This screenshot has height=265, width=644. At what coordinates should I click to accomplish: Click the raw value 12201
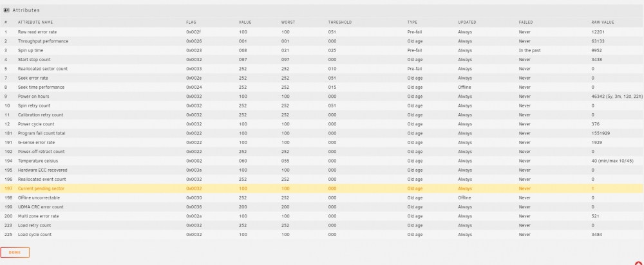pos(598,32)
